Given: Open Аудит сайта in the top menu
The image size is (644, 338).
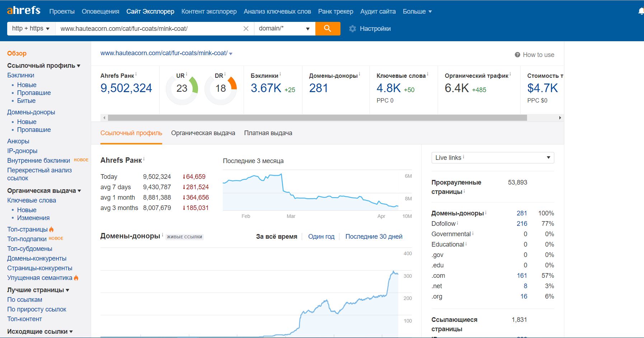Looking at the screenshot, I should pyautogui.click(x=378, y=11).
